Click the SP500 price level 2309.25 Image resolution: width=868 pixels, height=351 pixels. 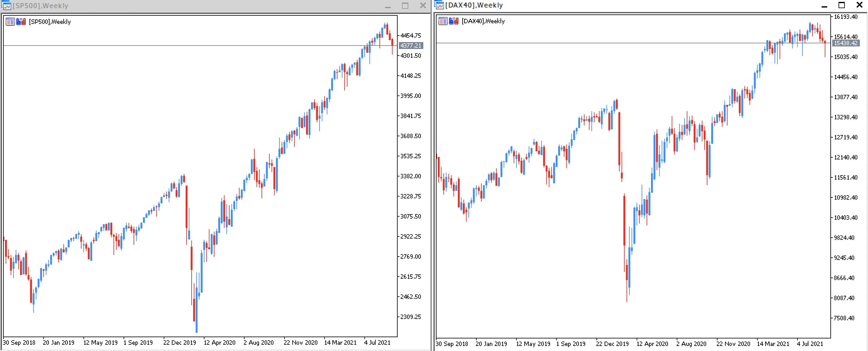410,317
